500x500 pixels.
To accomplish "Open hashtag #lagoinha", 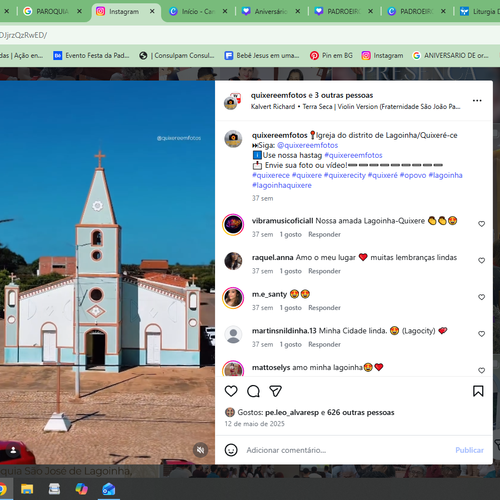I will point(445,175).
